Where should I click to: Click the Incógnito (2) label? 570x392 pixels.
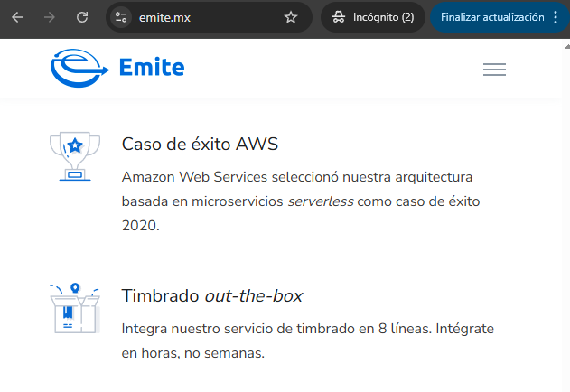384,17
